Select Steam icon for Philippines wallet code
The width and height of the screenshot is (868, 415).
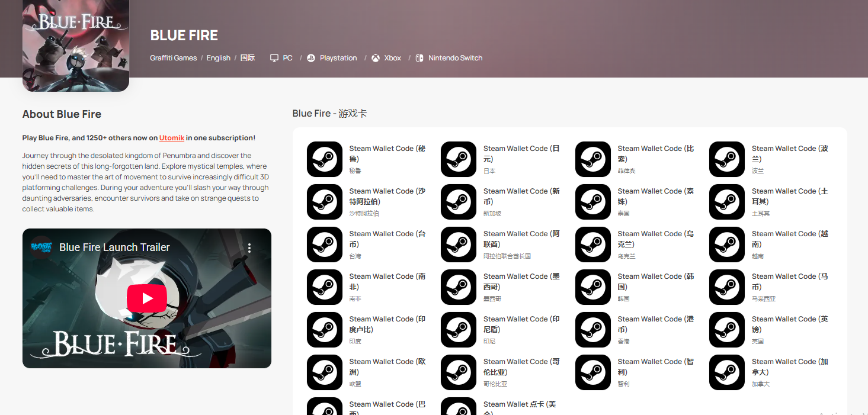coord(593,159)
